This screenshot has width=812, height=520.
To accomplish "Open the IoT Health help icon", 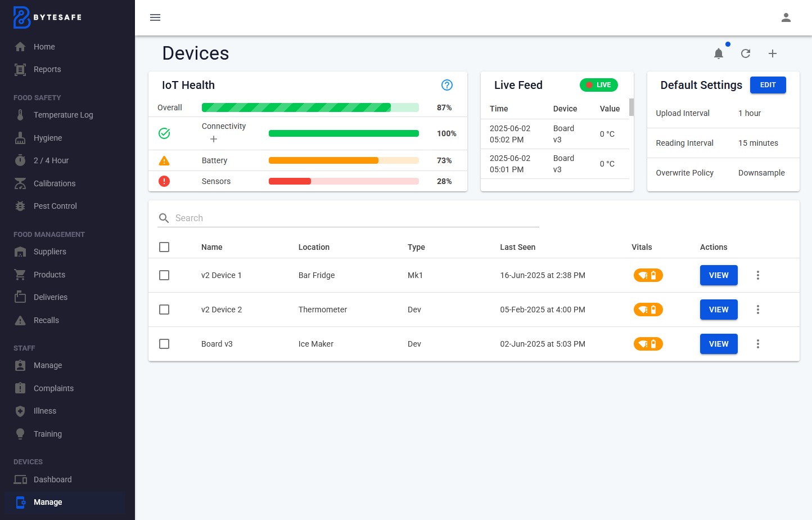I will click(447, 85).
